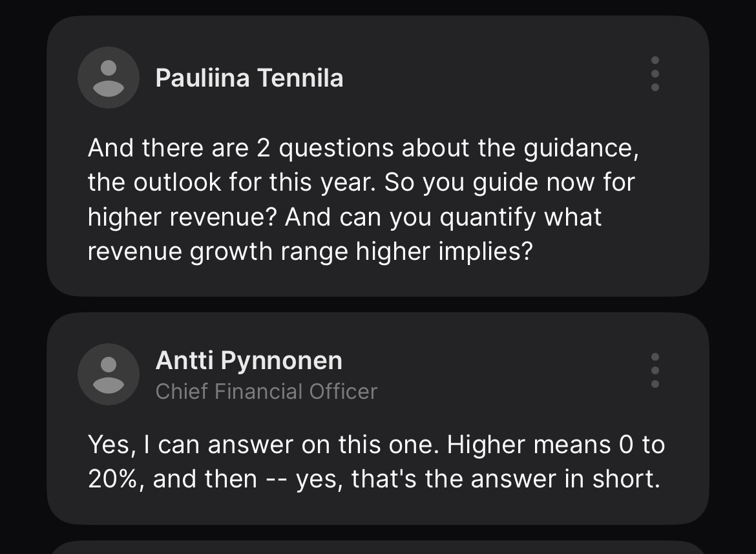Click the line "revenue growth range higher implies?"
756x554 pixels.
310,251
